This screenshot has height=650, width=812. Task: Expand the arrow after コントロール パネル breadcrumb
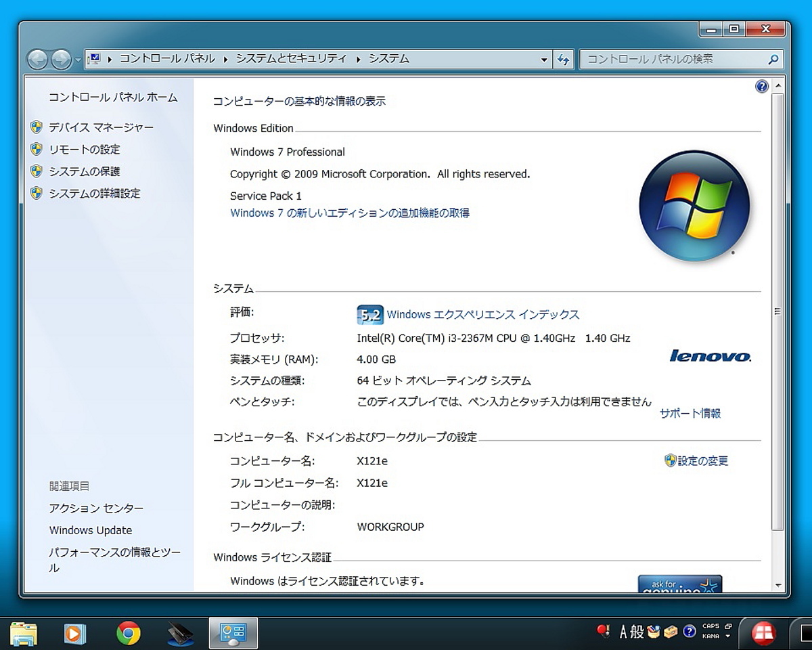pos(226,59)
